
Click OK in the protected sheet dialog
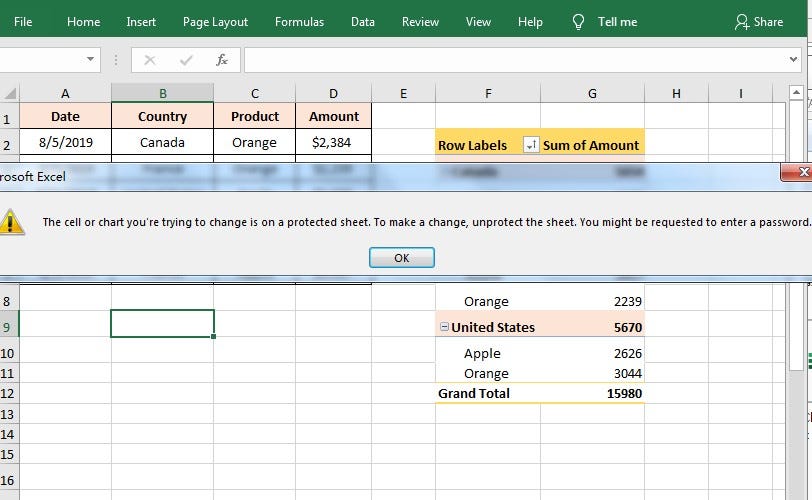point(401,257)
